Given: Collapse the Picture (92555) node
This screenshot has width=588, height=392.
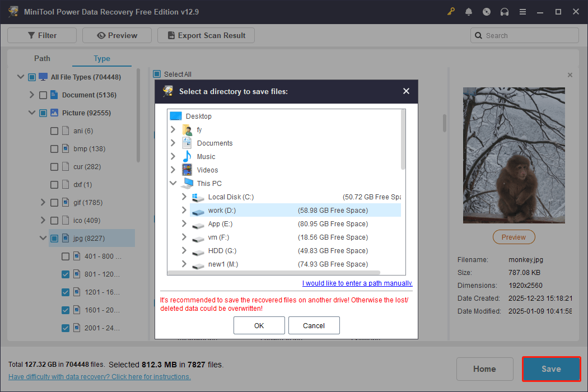Looking at the screenshot, I should tap(32, 113).
